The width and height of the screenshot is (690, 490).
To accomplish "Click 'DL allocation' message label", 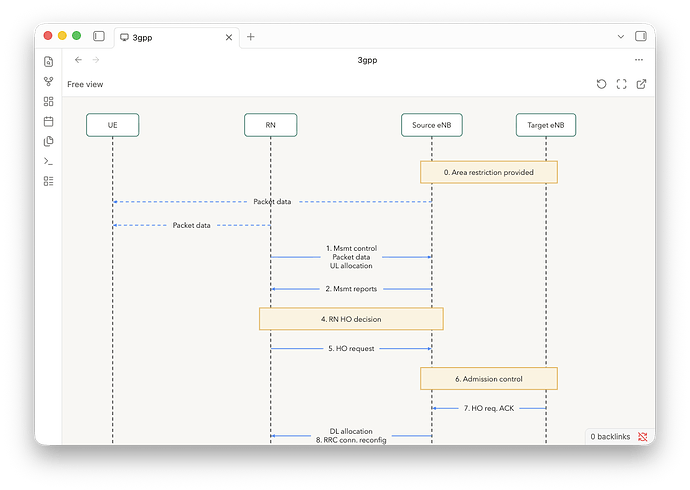I will coord(351,431).
